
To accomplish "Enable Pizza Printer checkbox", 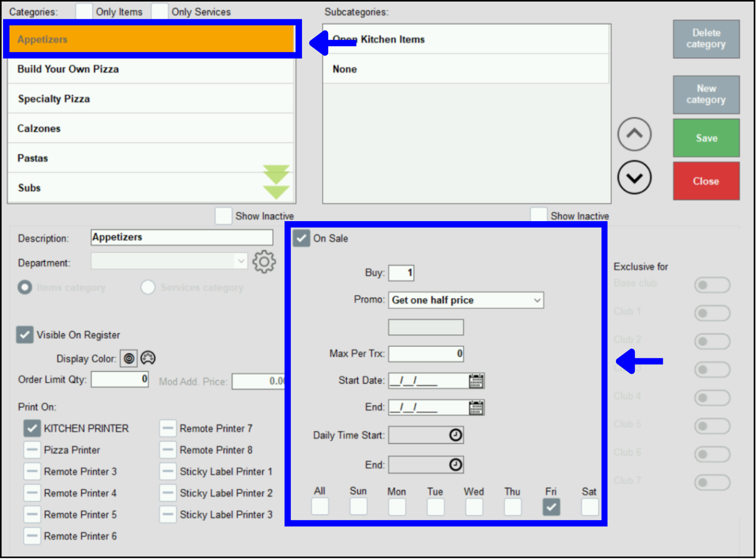I will click(x=32, y=450).
